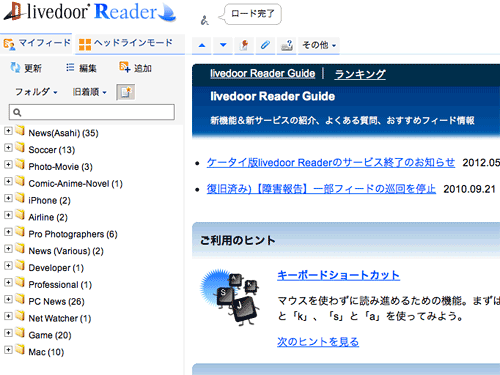Select the Soccer (13) label
Screen dimensions: 500x375
(x=52, y=150)
